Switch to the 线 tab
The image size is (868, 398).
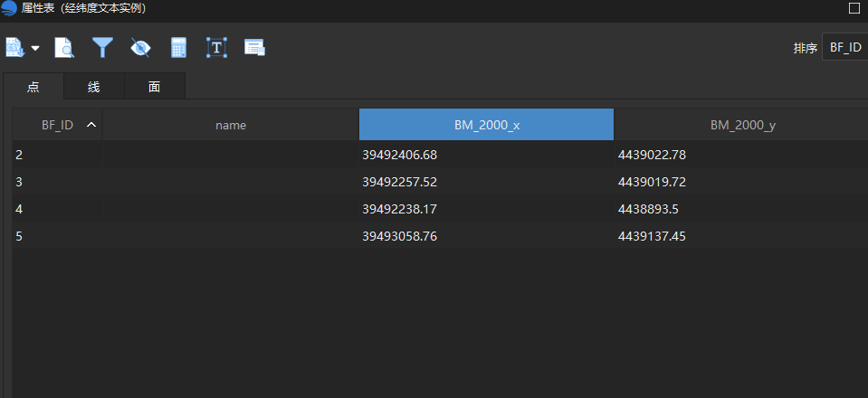coord(93,86)
